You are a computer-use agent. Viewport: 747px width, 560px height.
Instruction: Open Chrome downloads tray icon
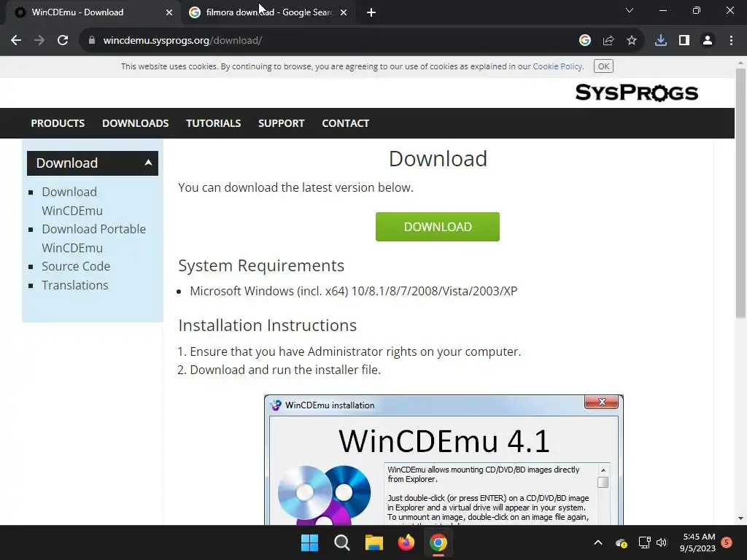pos(661,41)
